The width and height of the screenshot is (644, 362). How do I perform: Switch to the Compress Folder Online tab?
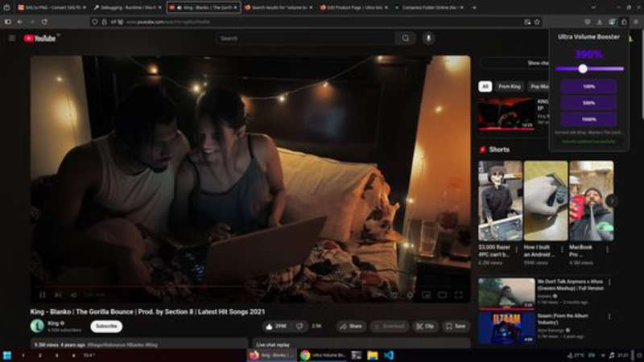(x=429, y=7)
